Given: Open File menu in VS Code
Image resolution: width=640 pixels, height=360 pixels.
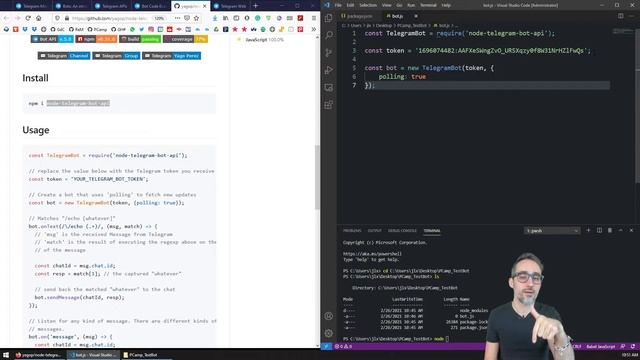Looking at the screenshot, I should 338,5.
